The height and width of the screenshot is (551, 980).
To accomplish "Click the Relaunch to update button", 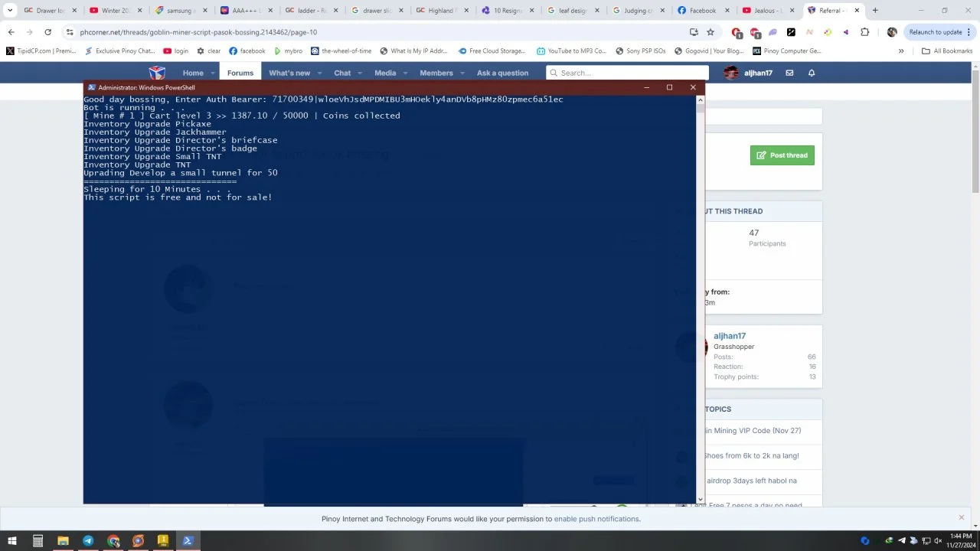I will click(x=936, y=32).
